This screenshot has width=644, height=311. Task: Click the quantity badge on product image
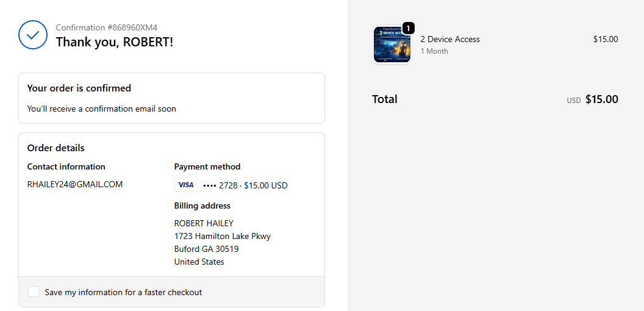[x=409, y=28]
